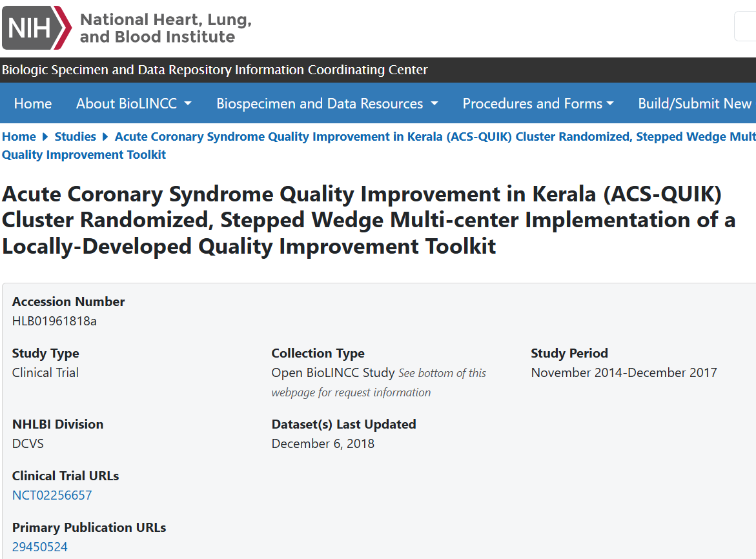Screen dimensions: 756x559
Task: Click the Clinical Trial study type value
Action: tap(45, 372)
